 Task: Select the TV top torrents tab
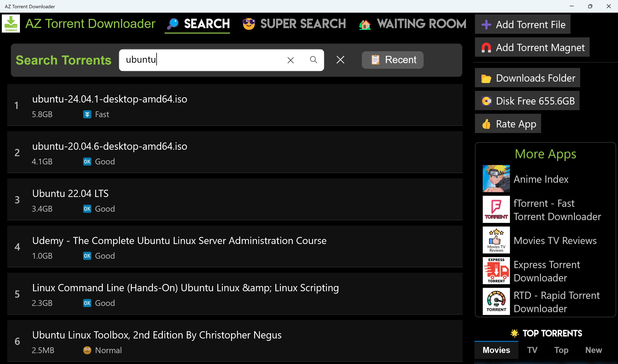coord(532,350)
